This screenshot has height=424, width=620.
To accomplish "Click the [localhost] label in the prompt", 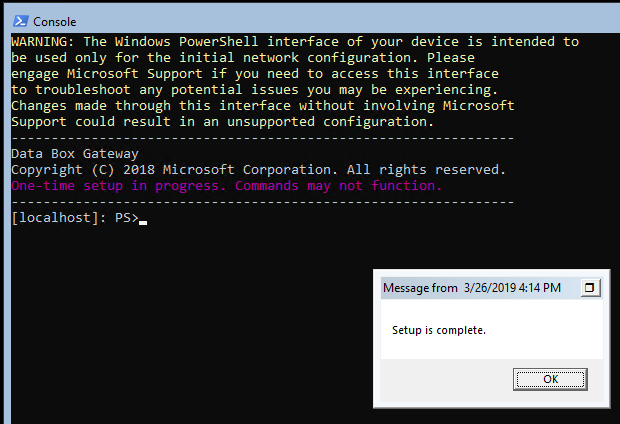I will (50, 219).
